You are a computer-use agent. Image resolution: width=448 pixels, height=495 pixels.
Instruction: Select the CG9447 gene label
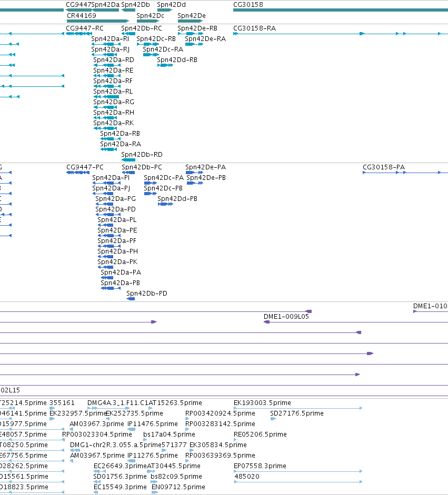78,5
